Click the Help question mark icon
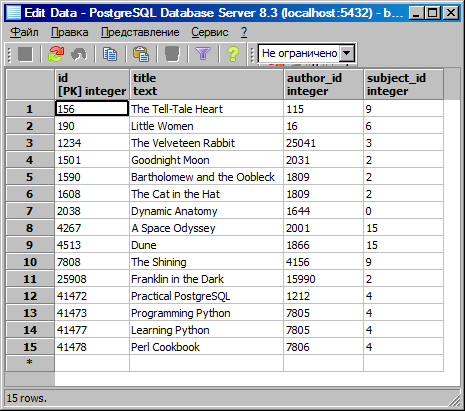 (233, 54)
